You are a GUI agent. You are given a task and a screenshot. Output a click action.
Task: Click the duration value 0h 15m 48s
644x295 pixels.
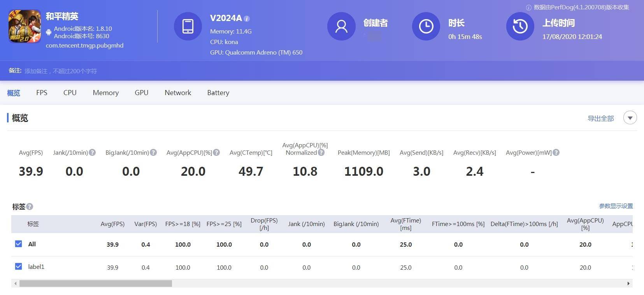click(465, 37)
